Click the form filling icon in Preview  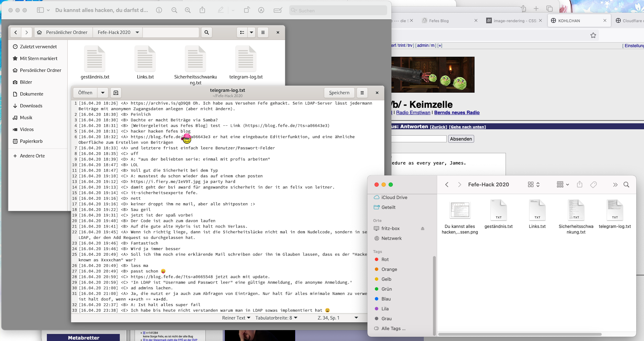[x=278, y=10]
